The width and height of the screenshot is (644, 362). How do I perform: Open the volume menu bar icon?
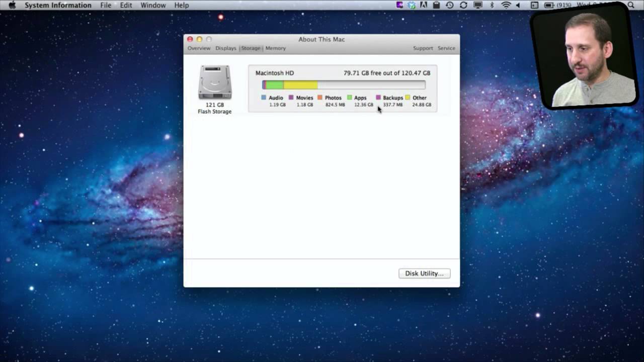coord(518,5)
